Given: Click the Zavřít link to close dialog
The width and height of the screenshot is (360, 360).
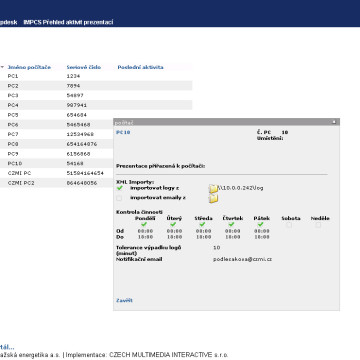Looking at the screenshot, I should tap(124, 300).
